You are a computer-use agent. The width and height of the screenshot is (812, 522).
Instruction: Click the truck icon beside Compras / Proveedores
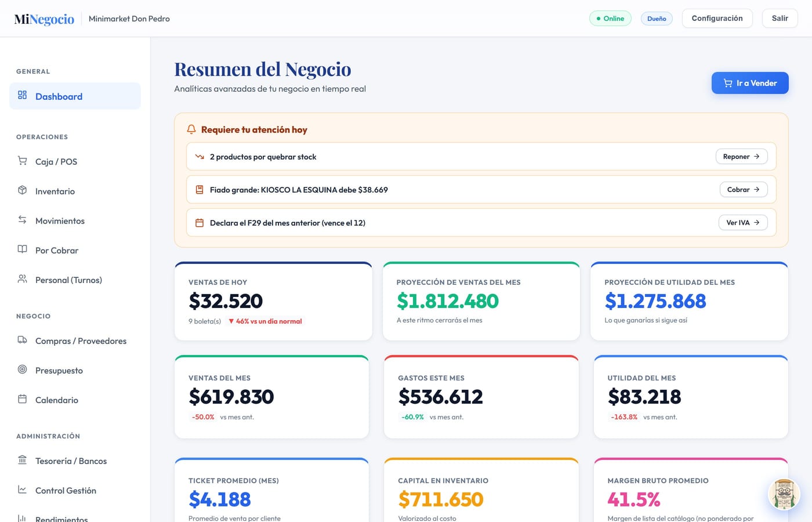(22, 340)
